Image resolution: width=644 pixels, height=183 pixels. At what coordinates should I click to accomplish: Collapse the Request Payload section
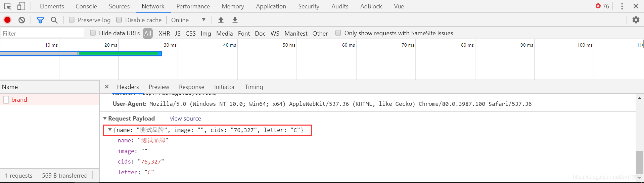tap(105, 119)
